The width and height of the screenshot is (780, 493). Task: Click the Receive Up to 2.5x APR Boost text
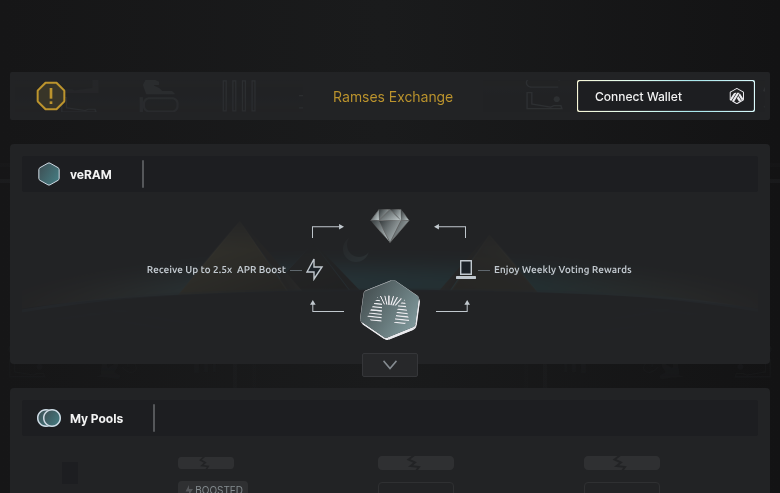(x=216, y=270)
